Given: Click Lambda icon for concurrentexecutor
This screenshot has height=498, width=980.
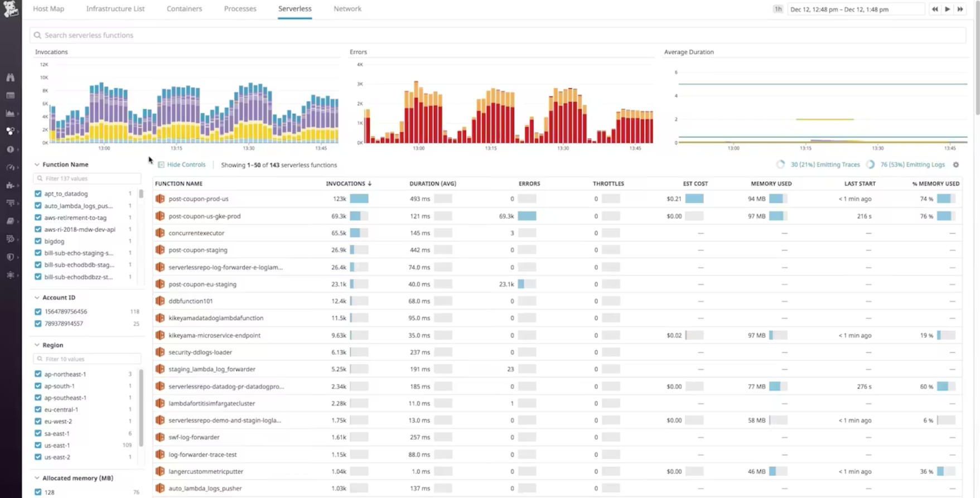Looking at the screenshot, I should [160, 233].
